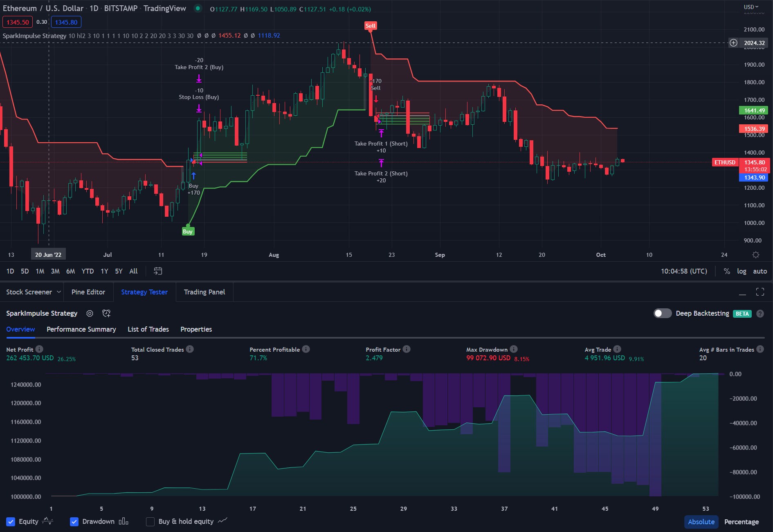Screen dimensions: 773x532
Task: Click the auto scale option
Action: pyautogui.click(x=760, y=271)
